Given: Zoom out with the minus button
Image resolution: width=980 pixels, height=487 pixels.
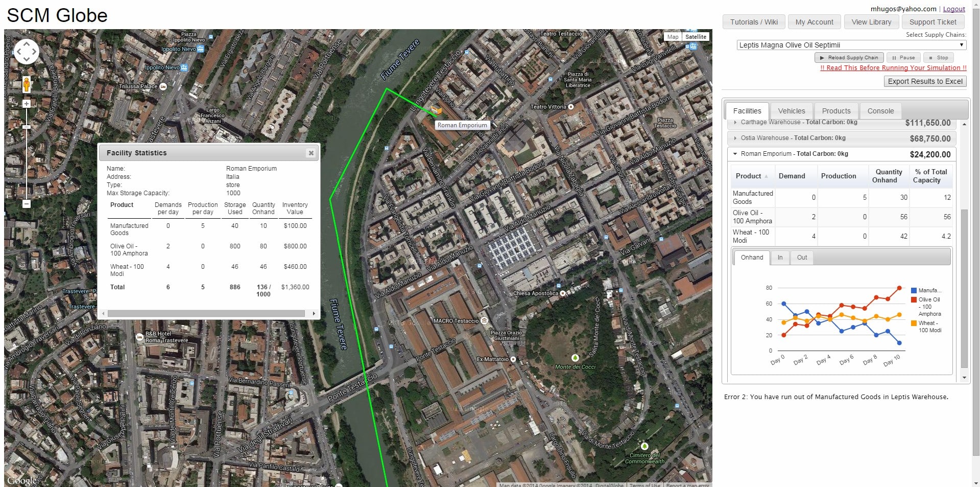Looking at the screenshot, I should [x=27, y=204].
